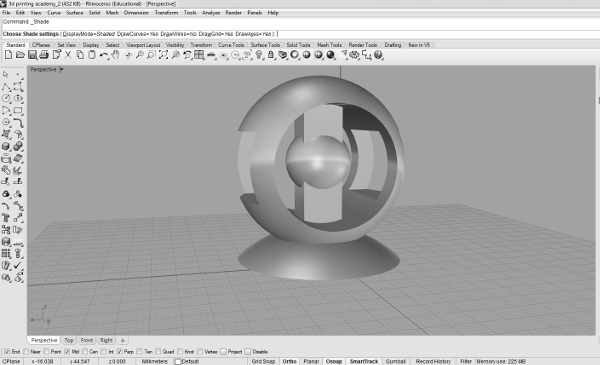Select the Polyline tool in left sidebar
The width and height of the screenshot is (600, 365).
pyautogui.click(x=6, y=86)
